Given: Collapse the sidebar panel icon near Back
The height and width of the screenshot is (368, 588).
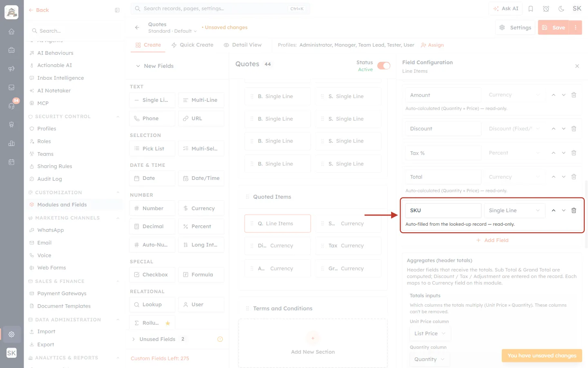Looking at the screenshot, I should (x=117, y=10).
